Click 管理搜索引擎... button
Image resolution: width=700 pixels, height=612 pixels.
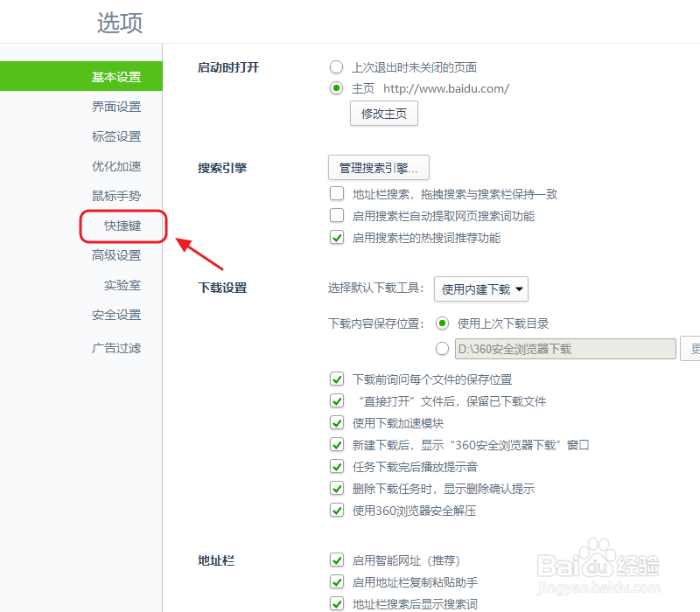point(379,168)
